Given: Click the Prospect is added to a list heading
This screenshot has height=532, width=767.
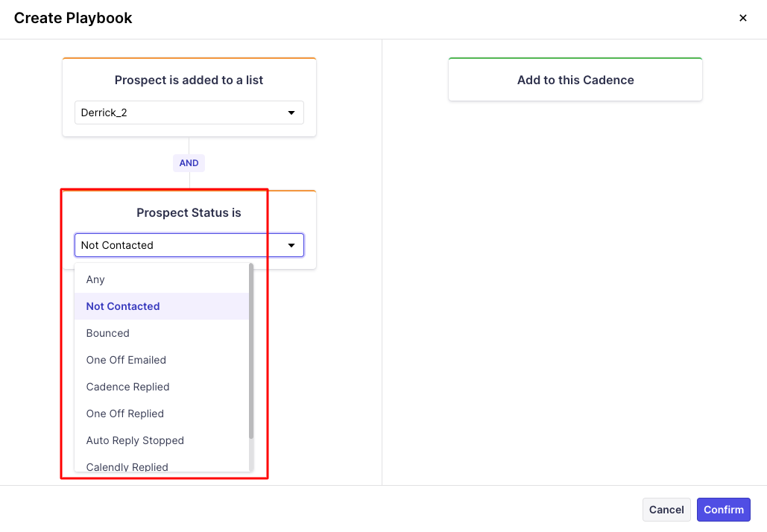Looking at the screenshot, I should pos(189,80).
